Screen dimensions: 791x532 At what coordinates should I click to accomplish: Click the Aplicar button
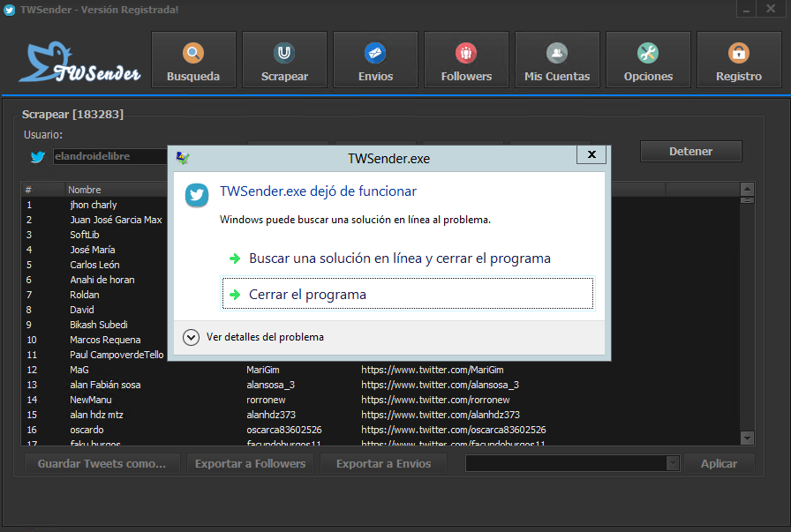pos(719,463)
